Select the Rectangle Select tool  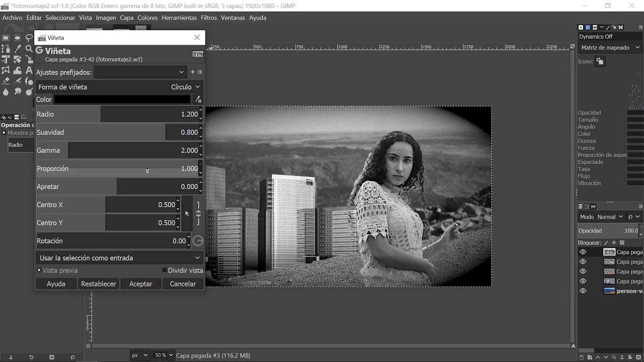point(6,38)
